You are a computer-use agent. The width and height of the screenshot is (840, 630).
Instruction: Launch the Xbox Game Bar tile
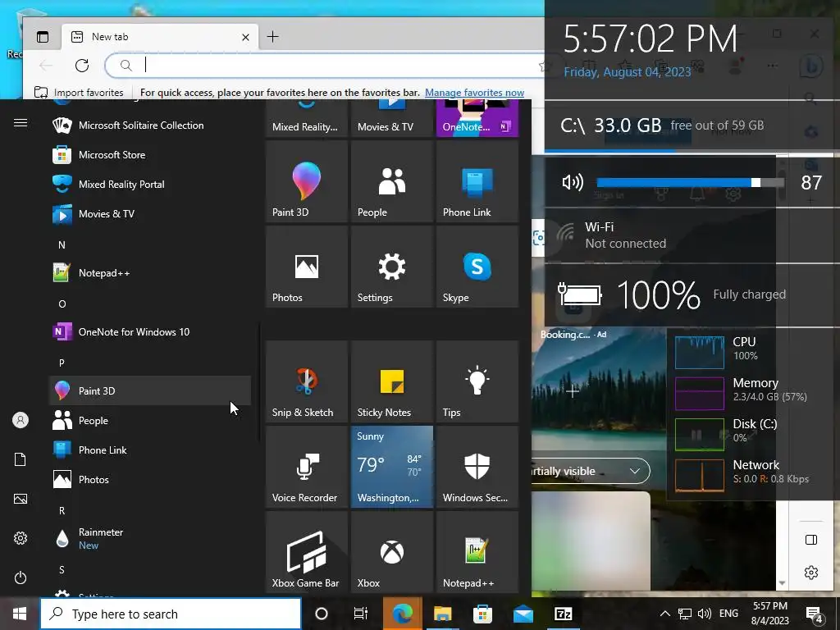pyautogui.click(x=307, y=552)
